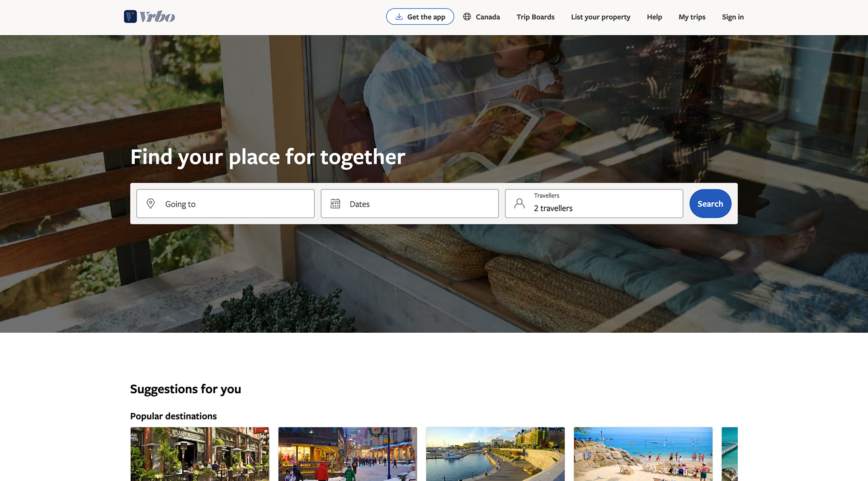Screen dimensions: 868x481
Task: Click the globe icon beside Canada
Action: point(467,17)
